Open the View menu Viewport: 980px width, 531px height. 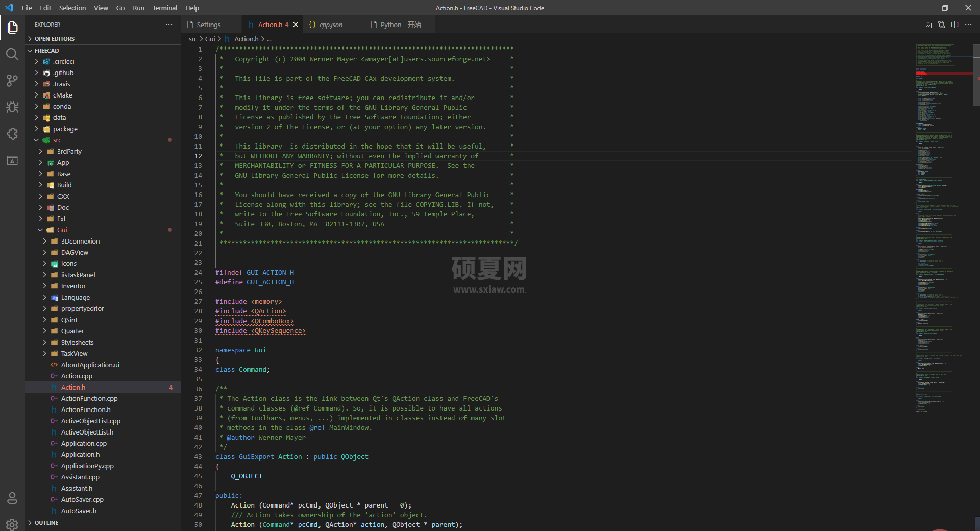click(x=101, y=8)
